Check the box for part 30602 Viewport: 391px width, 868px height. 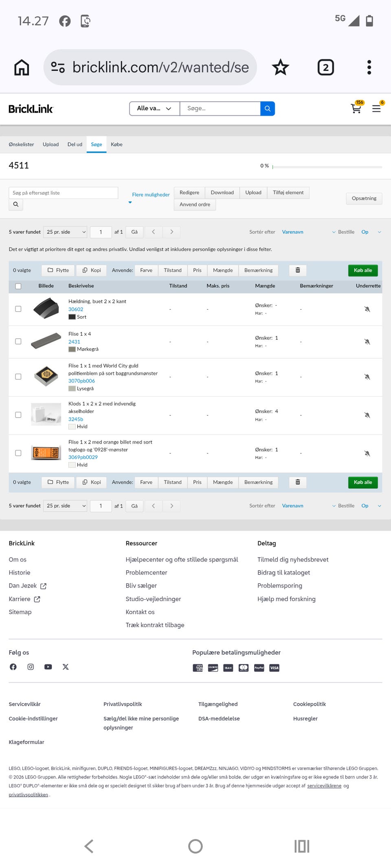pos(18,309)
